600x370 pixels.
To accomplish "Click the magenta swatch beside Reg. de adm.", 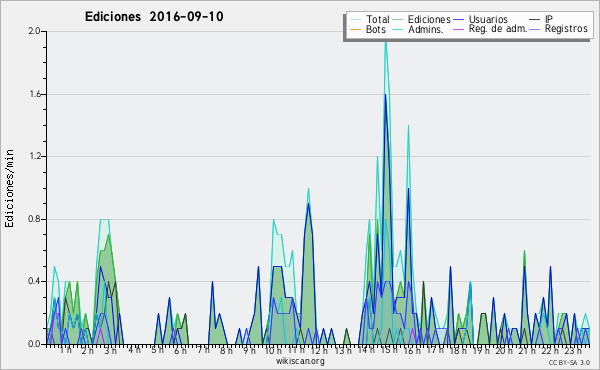I will coord(458,29).
